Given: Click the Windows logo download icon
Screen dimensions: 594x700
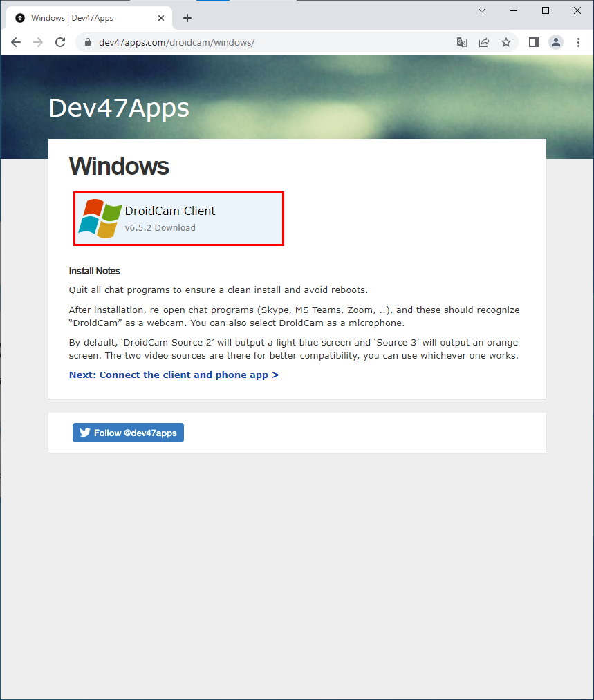Looking at the screenshot, I should [x=100, y=218].
